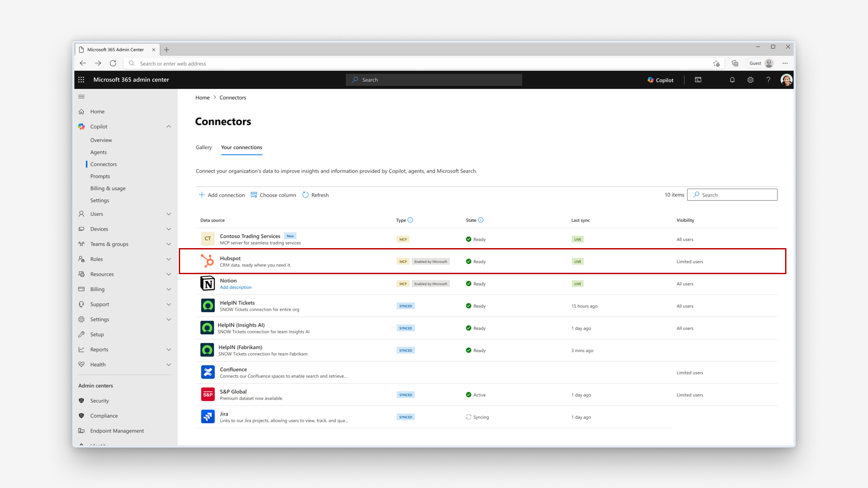Screen dimensions: 868x488
Task: Click the hamburger menu to collapse the sidebar
Action: [81, 96]
